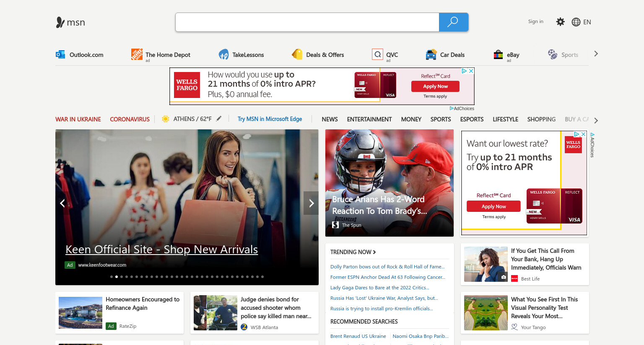Select the first carousel dot indicator
Image resolution: width=644 pixels, height=345 pixels.
point(112,277)
